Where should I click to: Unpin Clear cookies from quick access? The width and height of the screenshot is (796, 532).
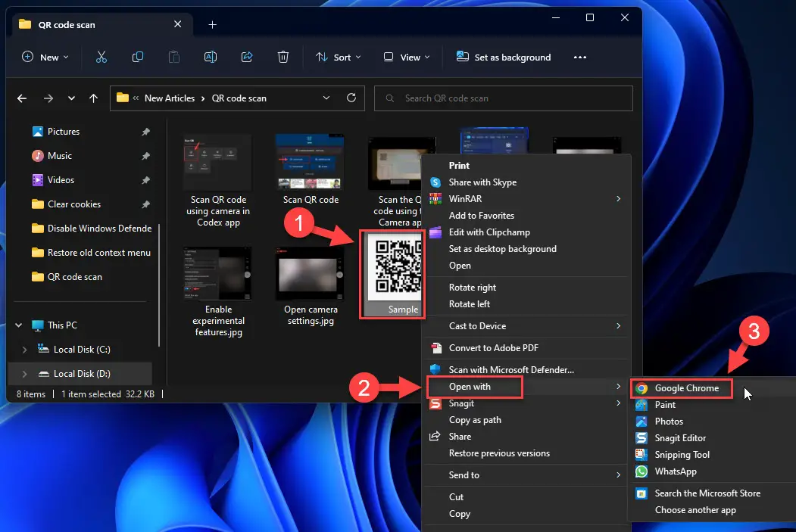[x=145, y=204]
